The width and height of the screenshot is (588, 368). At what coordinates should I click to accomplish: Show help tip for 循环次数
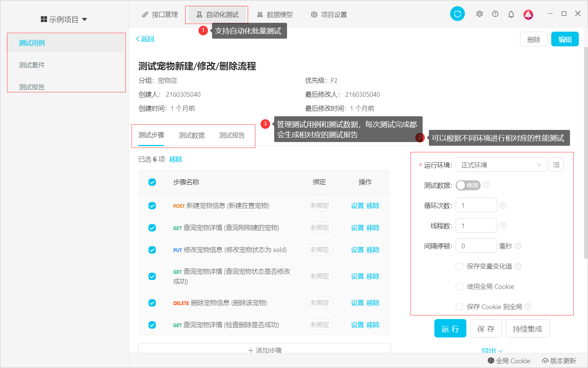[x=503, y=205]
